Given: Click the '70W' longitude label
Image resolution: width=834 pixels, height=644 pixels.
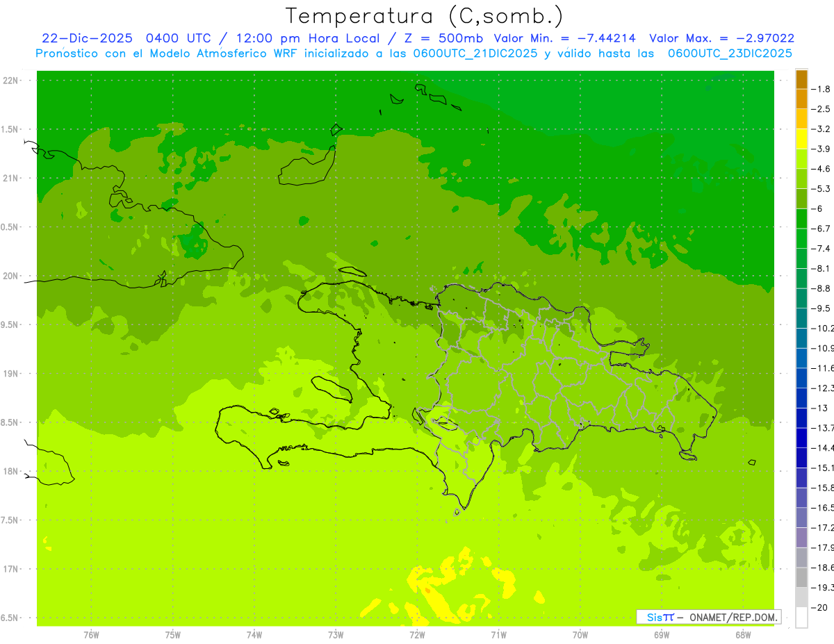Looking at the screenshot, I should click(x=580, y=635).
